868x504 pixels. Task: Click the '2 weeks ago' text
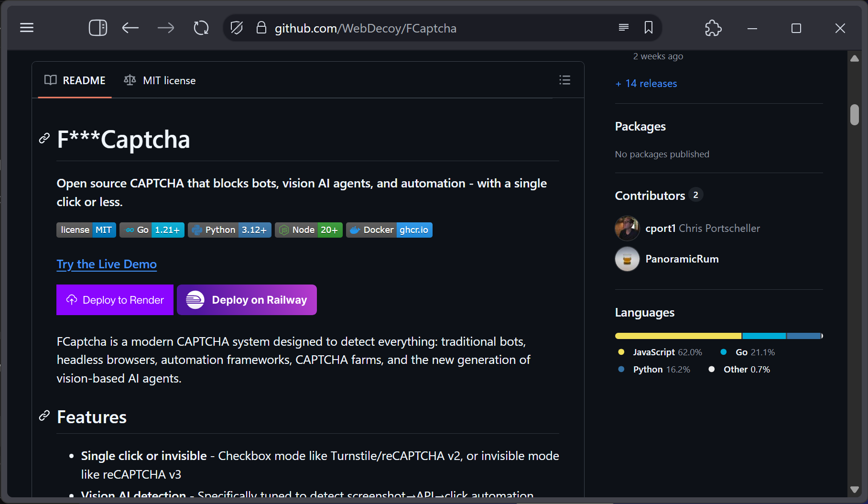(x=658, y=56)
